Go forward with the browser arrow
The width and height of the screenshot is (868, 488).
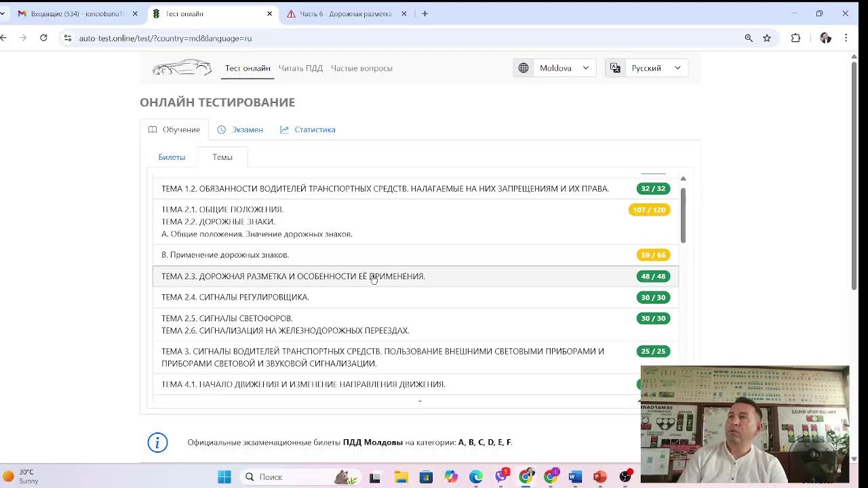click(23, 38)
